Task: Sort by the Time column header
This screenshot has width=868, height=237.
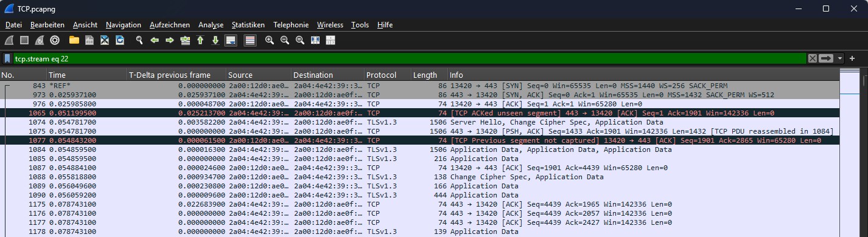Action: click(x=87, y=75)
